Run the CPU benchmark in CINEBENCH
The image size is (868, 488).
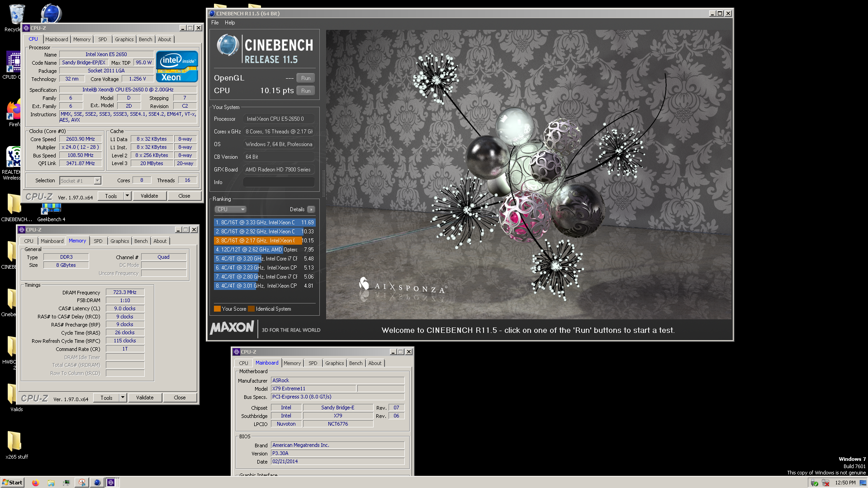pos(306,91)
